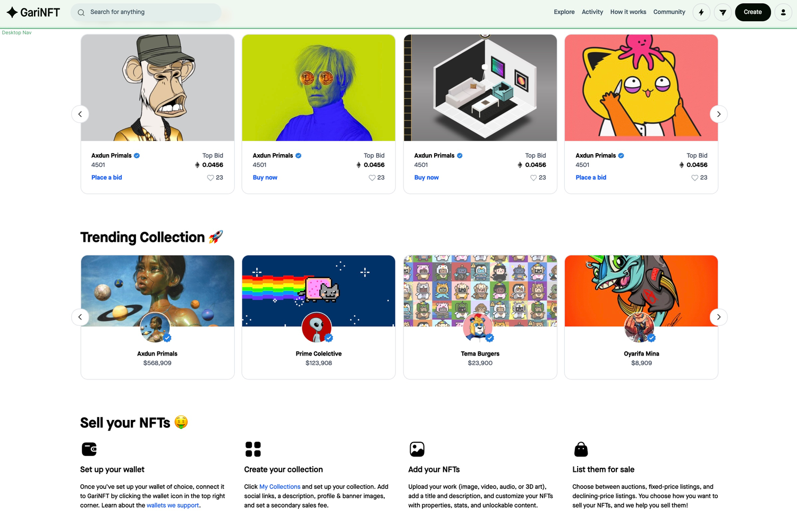Click the Oyarifa Mina avatar
Screen dimensions: 797x532
(x=639, y=327)
